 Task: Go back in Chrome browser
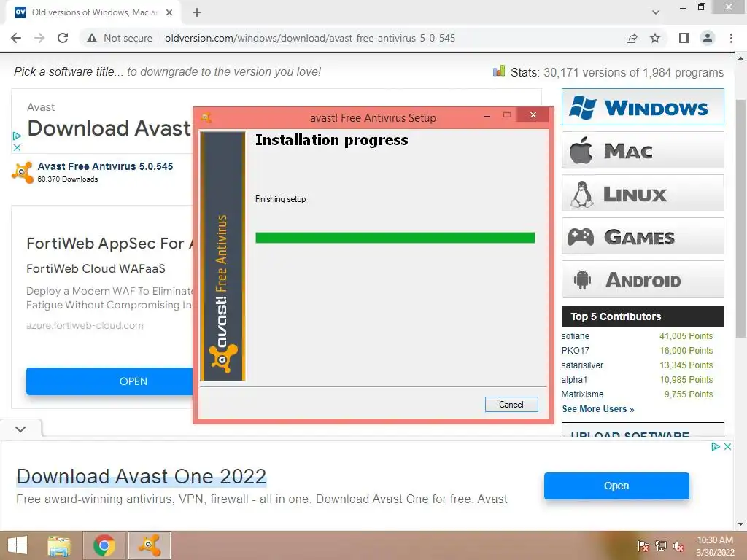pos(16,38)
